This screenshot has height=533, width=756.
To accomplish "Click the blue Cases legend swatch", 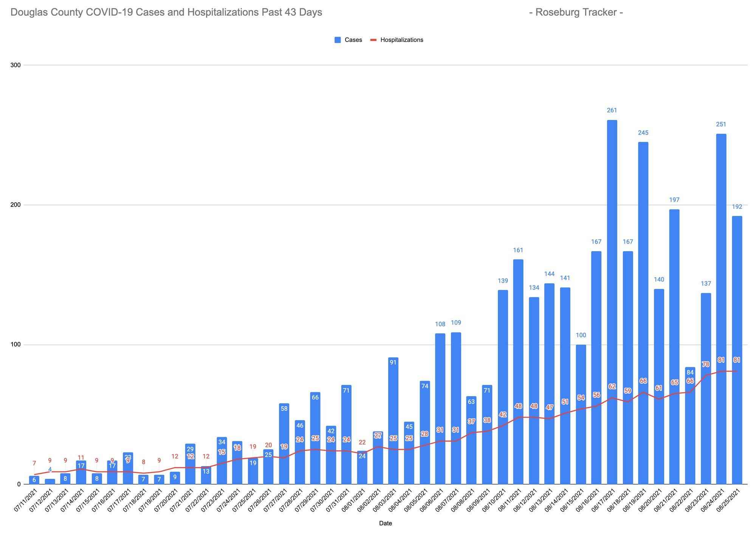I will (338, 40).
